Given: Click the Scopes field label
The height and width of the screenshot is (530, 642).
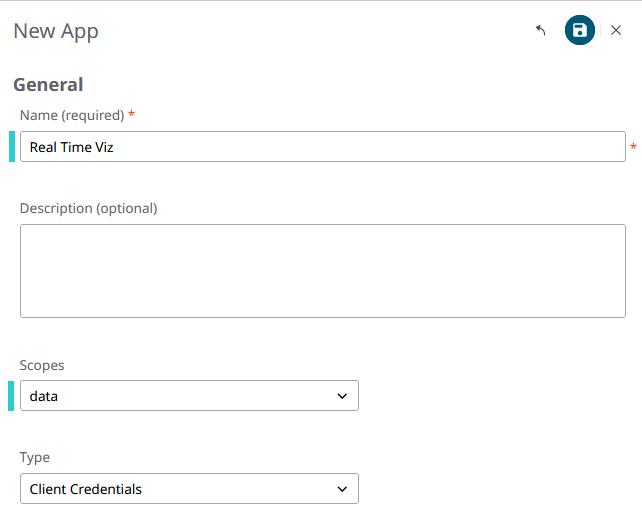Looking at the screenshot, I should tap(42, 365).
